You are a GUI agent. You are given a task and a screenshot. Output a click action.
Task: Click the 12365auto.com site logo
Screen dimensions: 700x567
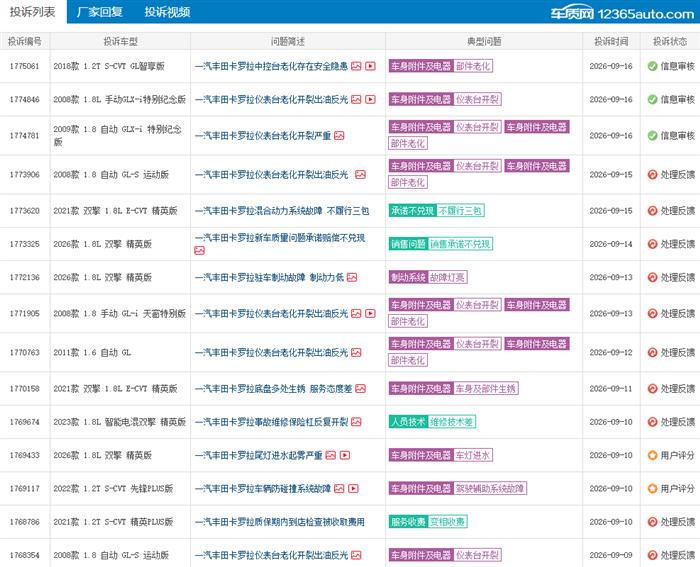click(622, 13)
